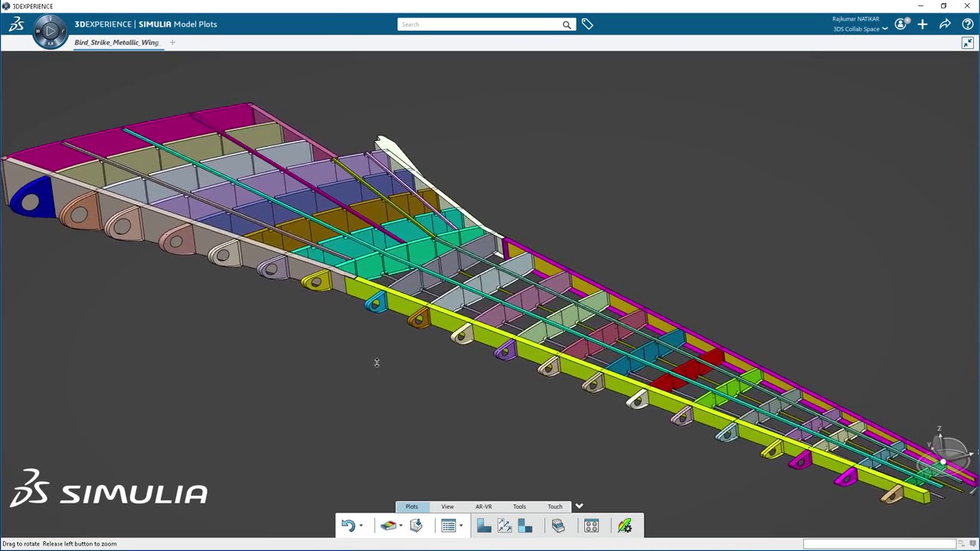Click the Undo arrow icon

tap(348, 526)
